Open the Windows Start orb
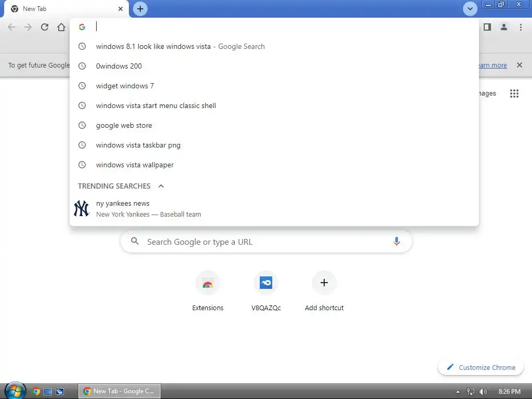This screenshot has width=532, height=399. pos(15,391)
